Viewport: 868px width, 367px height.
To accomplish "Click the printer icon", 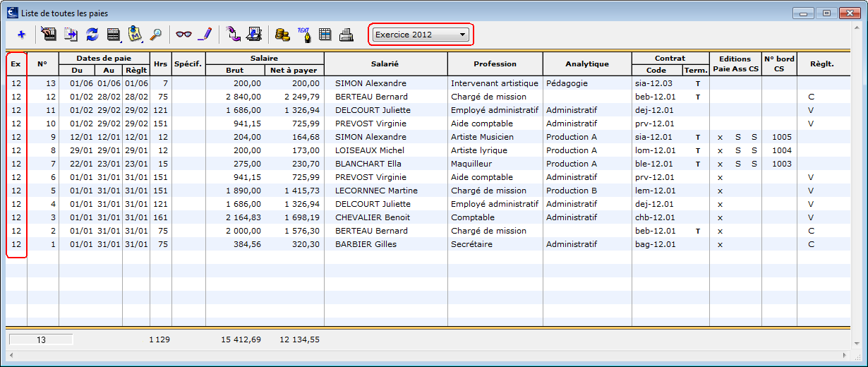I will 346,34.
